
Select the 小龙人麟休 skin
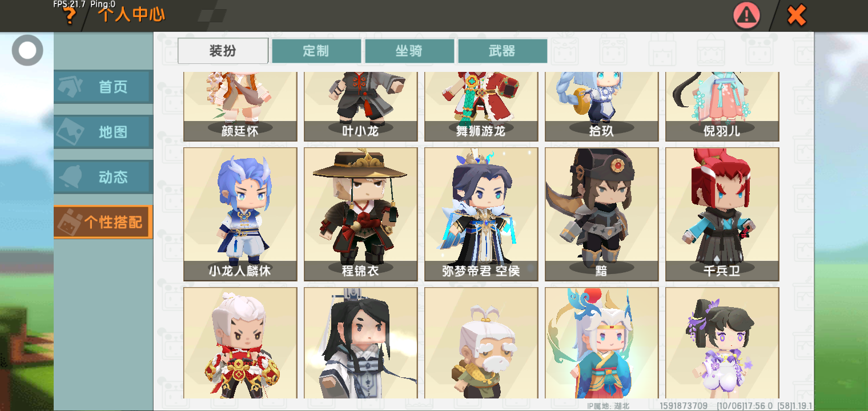pos(240,215)
